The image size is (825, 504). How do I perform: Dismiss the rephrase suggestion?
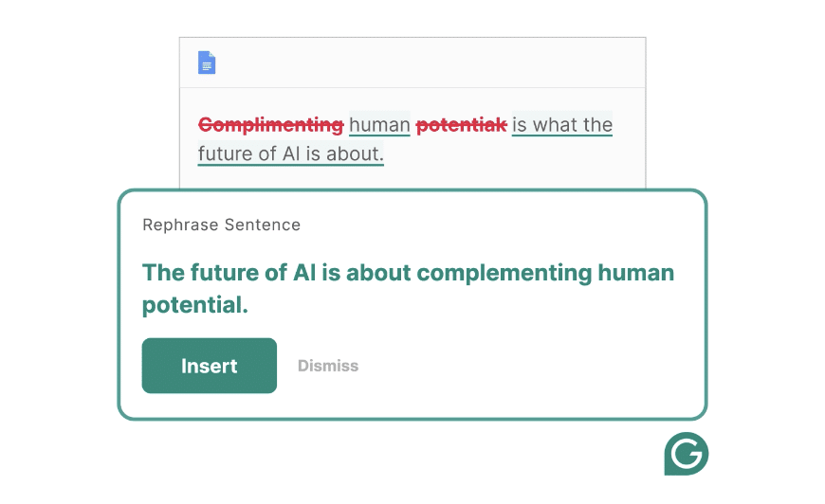[328, 366]
